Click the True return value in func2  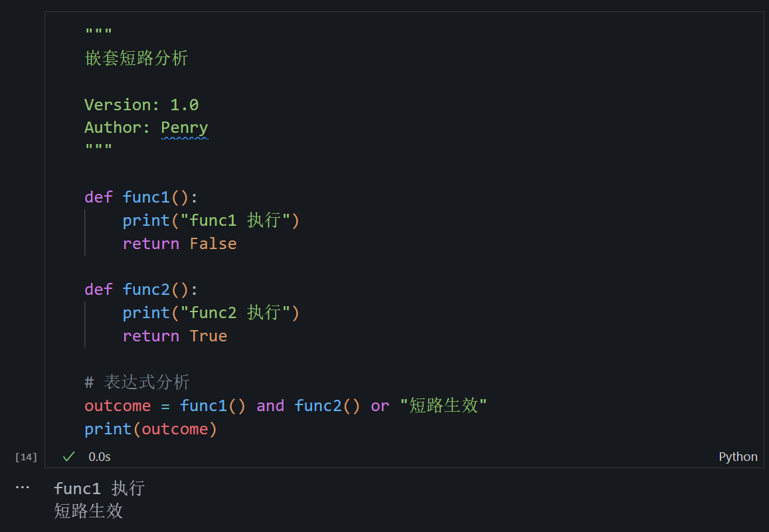coord(209,336)
